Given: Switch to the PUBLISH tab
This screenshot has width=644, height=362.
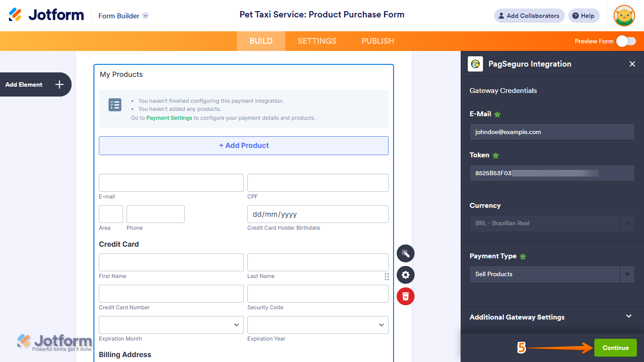Looking at the screenshot, I should coord(378,41).
